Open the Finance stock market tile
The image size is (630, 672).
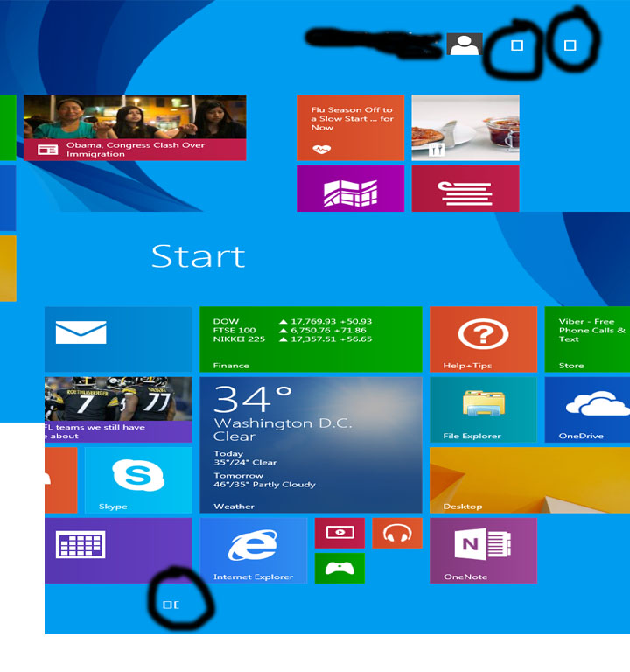[x=311, y=339]
